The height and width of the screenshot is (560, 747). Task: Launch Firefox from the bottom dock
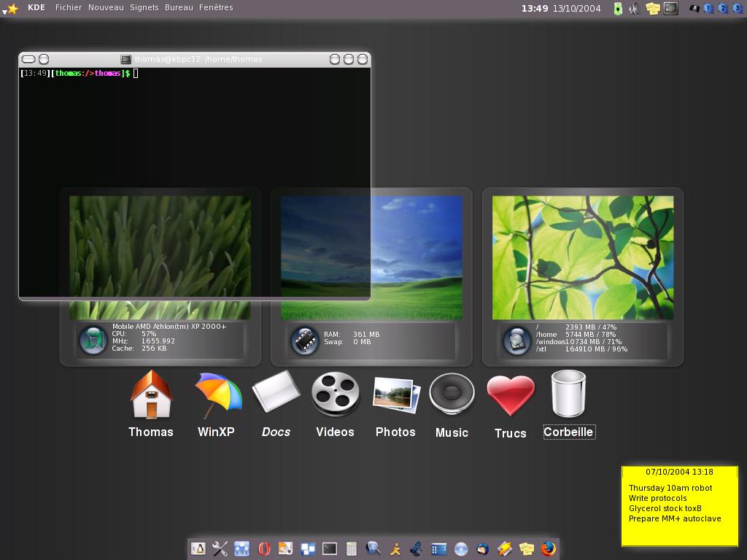[x=549, y=548]
